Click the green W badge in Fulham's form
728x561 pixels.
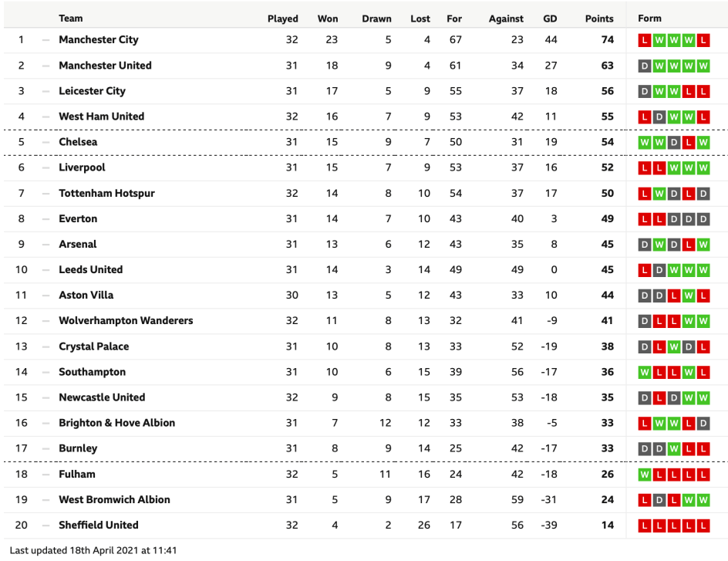(644, 475)
